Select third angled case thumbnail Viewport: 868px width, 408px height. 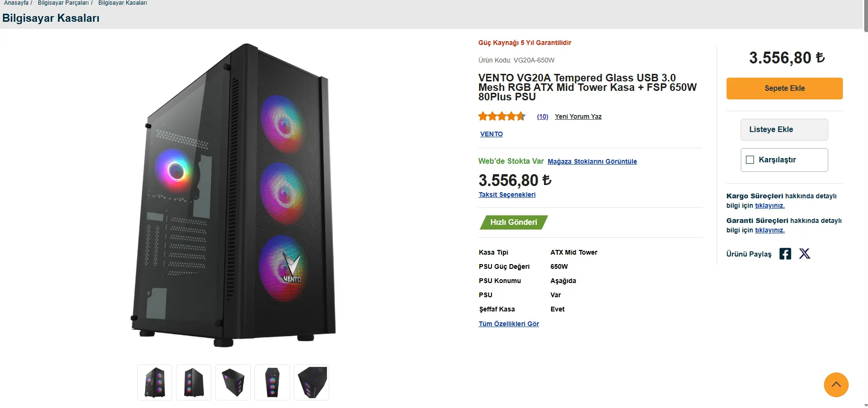233,382
